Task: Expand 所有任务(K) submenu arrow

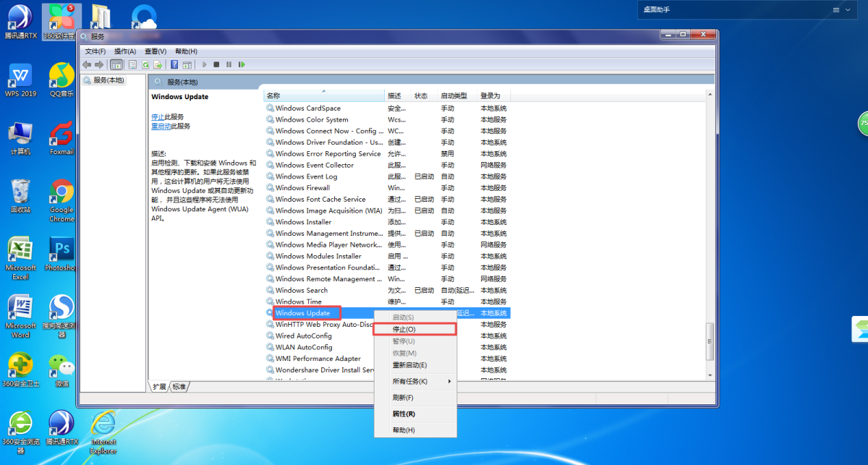Action: click(x=450, y=381)
